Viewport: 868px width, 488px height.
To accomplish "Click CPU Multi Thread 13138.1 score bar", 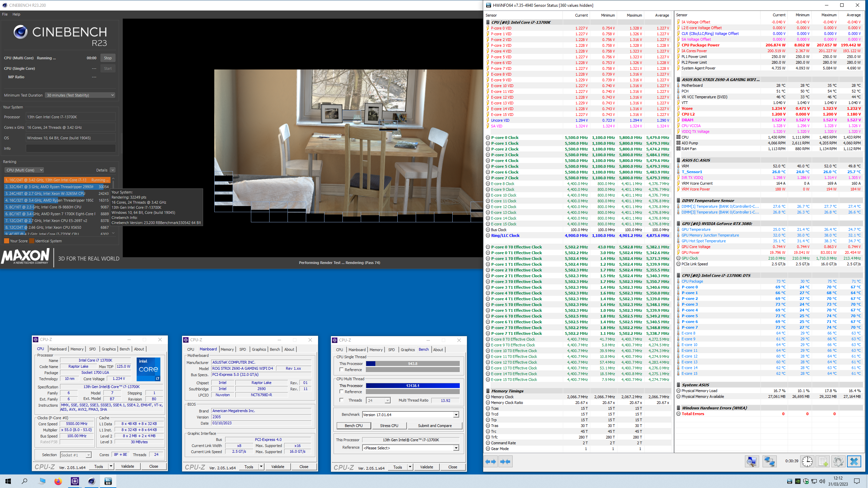I will coord(413,386).
